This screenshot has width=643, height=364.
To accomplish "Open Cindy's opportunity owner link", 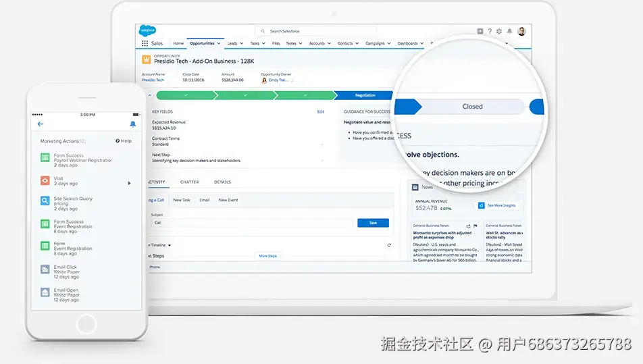I will tap(278, 80).
